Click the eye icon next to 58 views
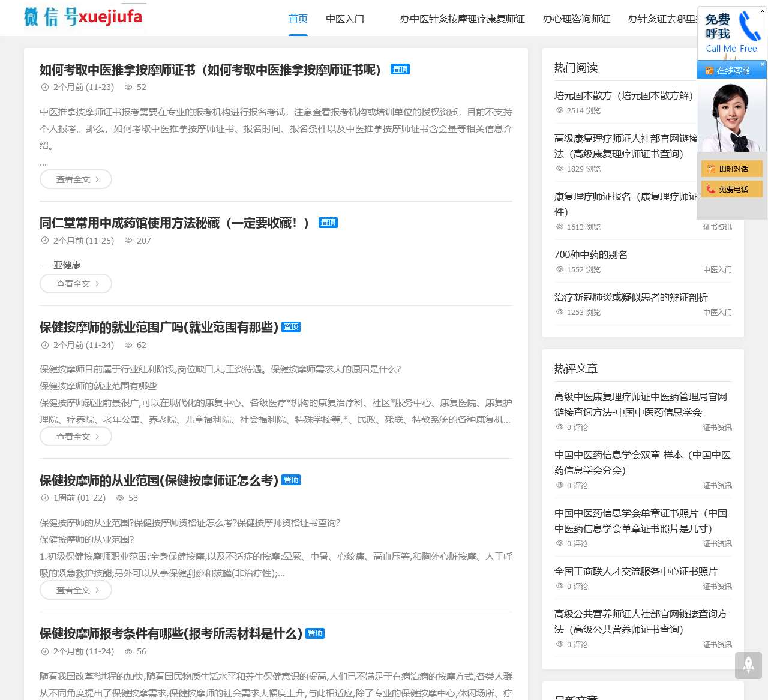 point(120,498)
